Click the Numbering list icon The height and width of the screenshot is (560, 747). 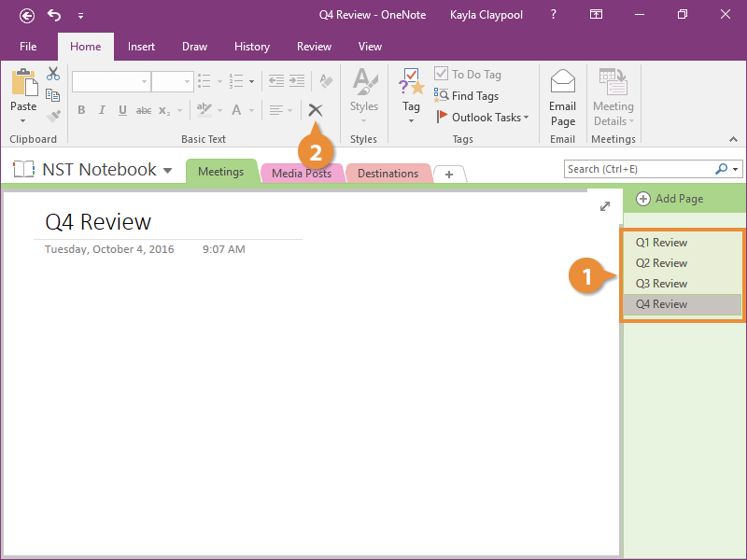(x=236, y=81)
